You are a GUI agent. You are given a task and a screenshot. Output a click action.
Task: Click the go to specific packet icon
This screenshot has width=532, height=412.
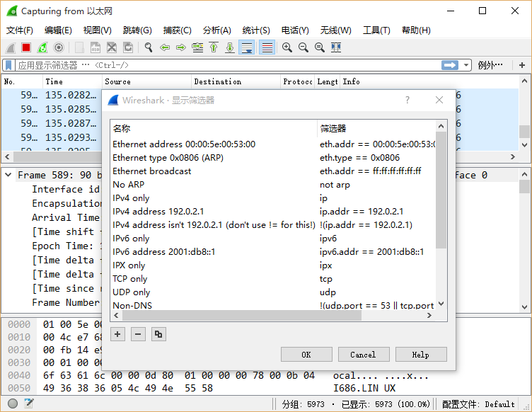point(197,47)
